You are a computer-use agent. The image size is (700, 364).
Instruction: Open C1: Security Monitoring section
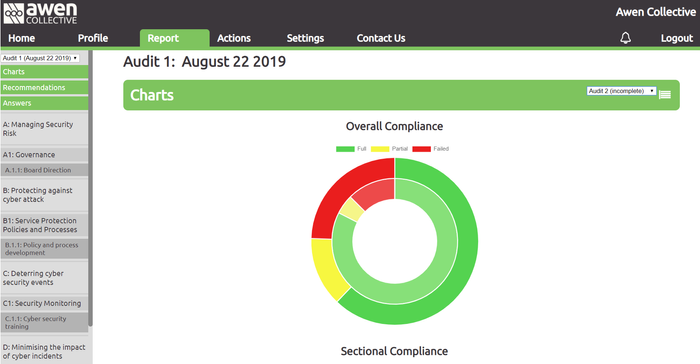click(44, 303)
